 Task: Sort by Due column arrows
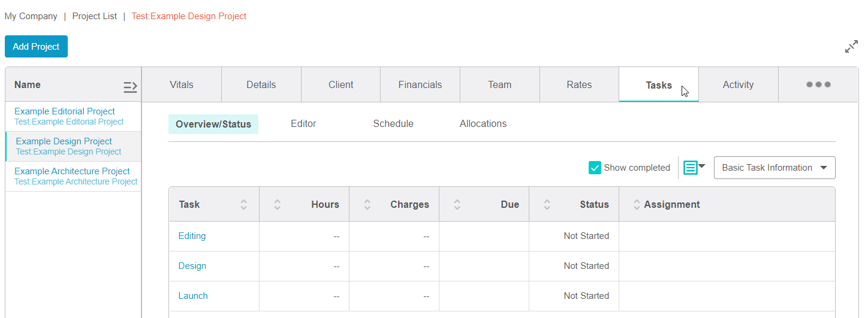(457, 205)
